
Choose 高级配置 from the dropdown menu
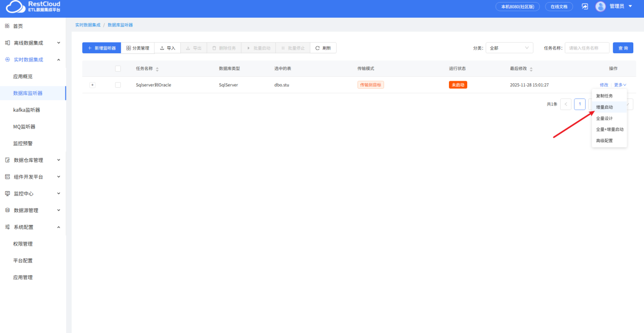point(609,141)
